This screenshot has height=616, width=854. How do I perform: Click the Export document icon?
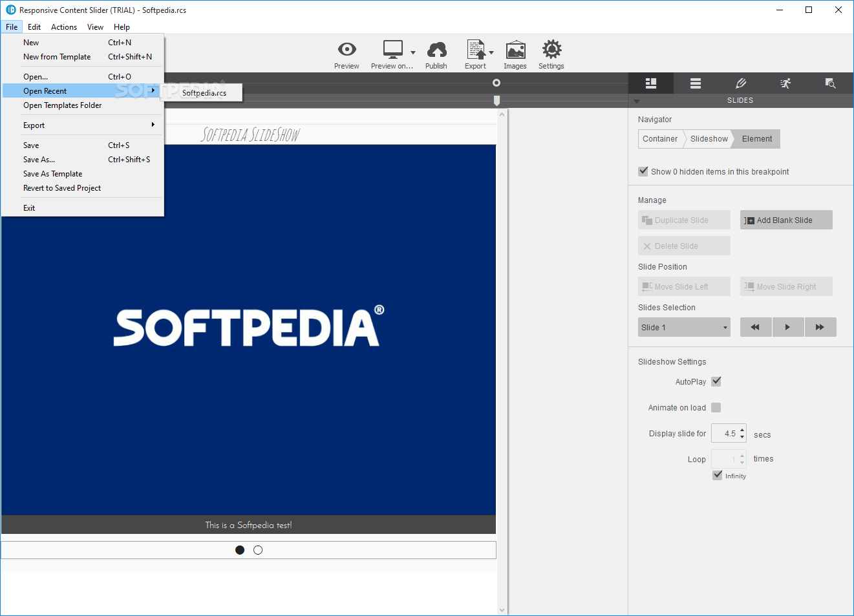coord(476,50)
